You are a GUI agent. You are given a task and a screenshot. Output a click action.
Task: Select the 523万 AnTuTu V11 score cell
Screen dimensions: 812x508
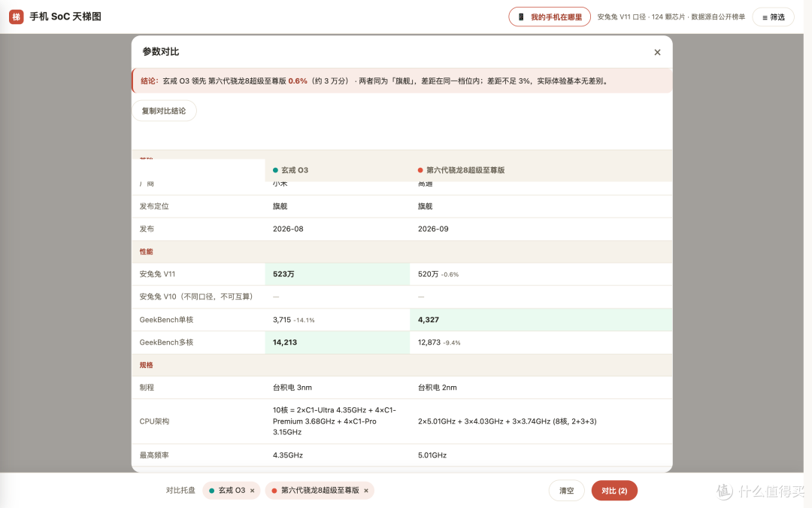click(337, 274)
